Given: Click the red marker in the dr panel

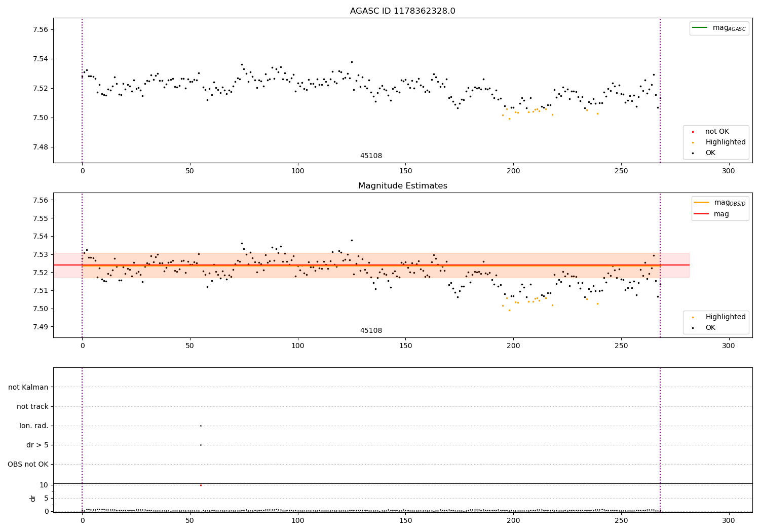Looking at the screenshot, I should click(x=201, y=485).
